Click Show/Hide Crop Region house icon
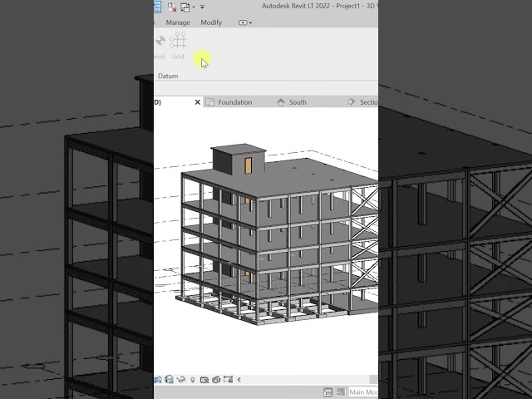 click(x=169, y=380)
